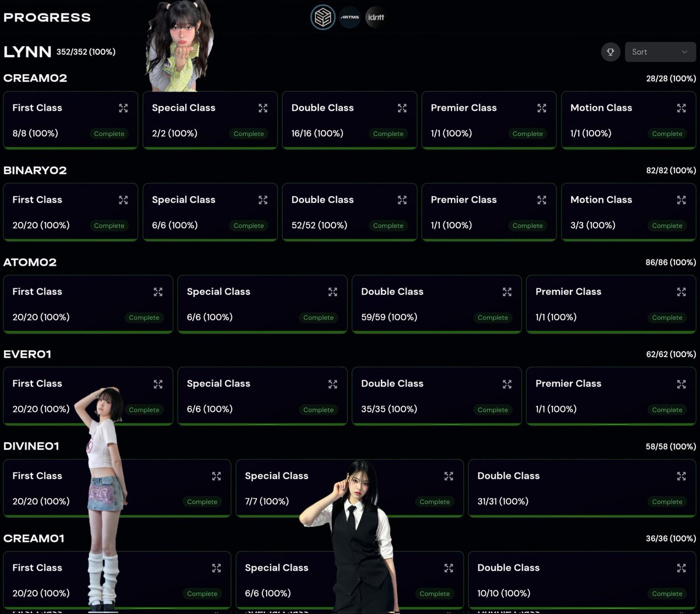Viewport: 700px width, 614px height.
Task: Expand the ATOM02 Special Class card icon
Action: pyautogui.click(x=332, y=292)
